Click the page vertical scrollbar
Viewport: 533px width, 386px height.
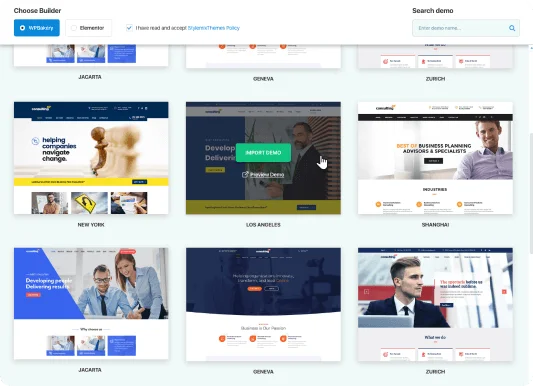[x=531, y=193]
